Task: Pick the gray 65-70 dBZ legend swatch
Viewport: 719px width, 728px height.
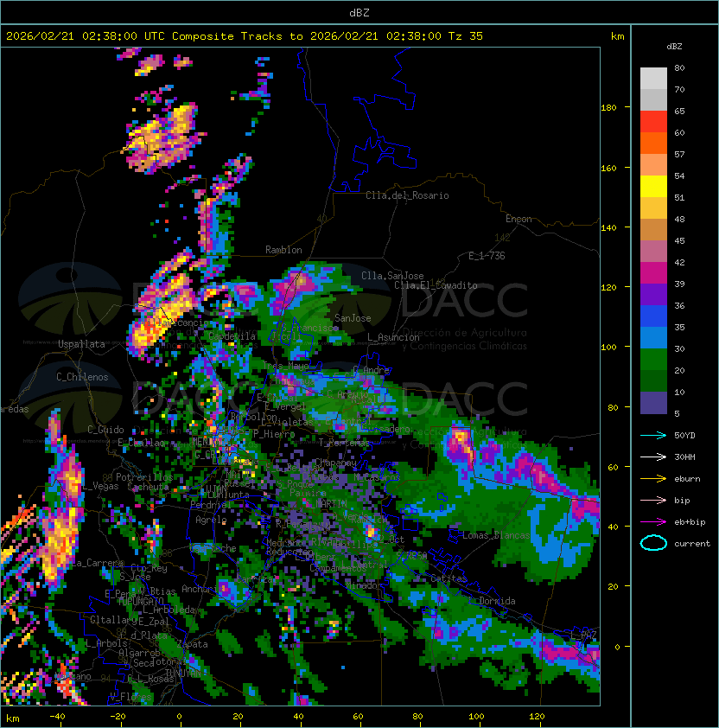Action: 653,99
